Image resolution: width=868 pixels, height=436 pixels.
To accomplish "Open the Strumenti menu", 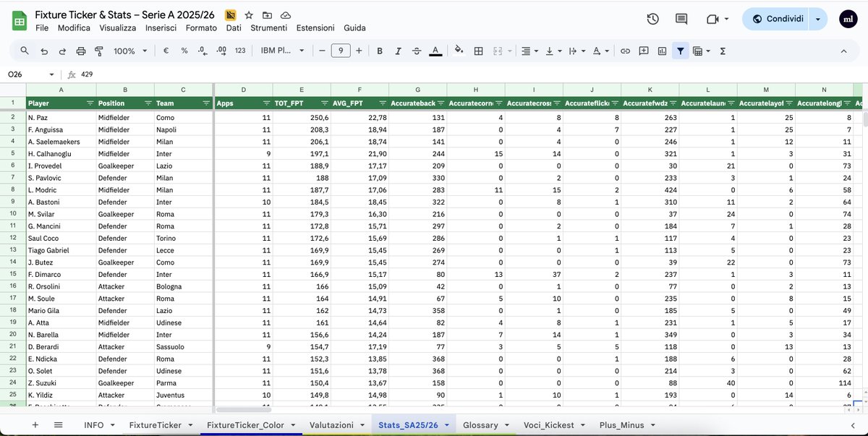I will pyautogui.click(x=268, y=28).
